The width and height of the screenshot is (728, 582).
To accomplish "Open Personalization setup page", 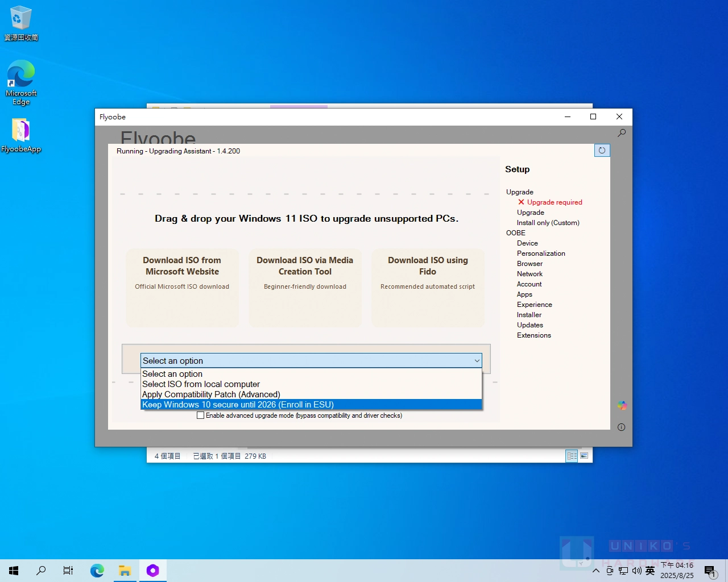I will point(541,253).
